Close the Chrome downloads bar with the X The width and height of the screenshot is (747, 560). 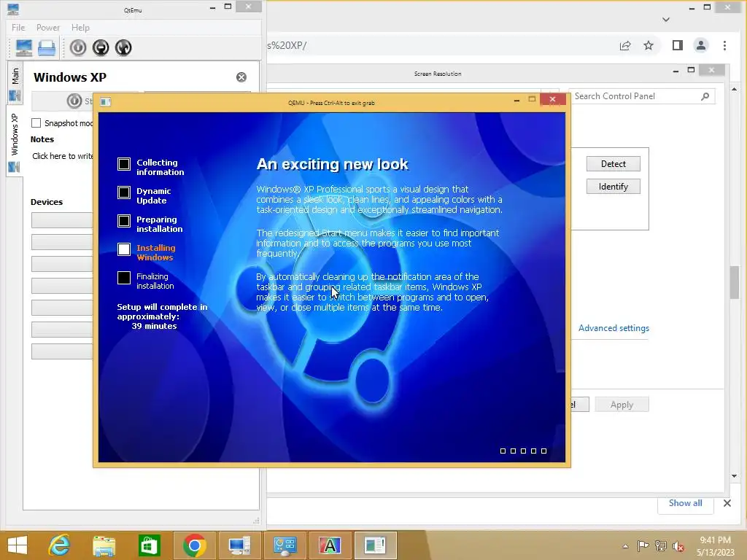point(727,503)
